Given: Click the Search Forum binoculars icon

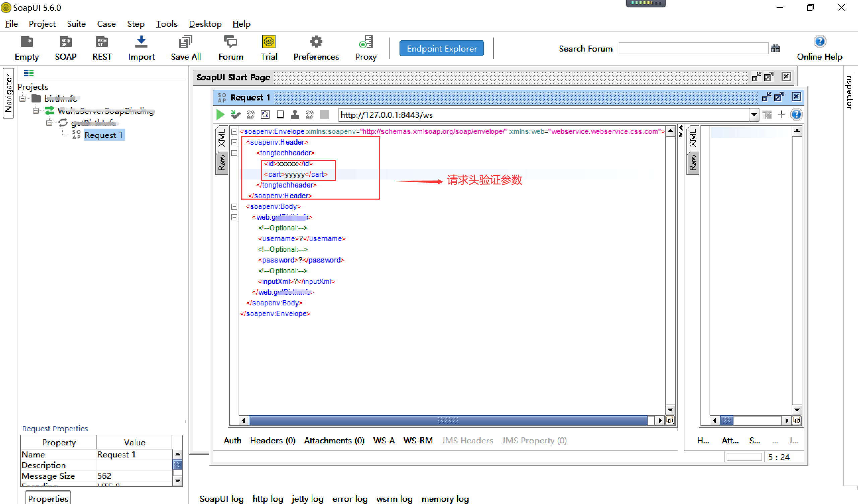Looking at the screenshot, I should click(775, 48).
